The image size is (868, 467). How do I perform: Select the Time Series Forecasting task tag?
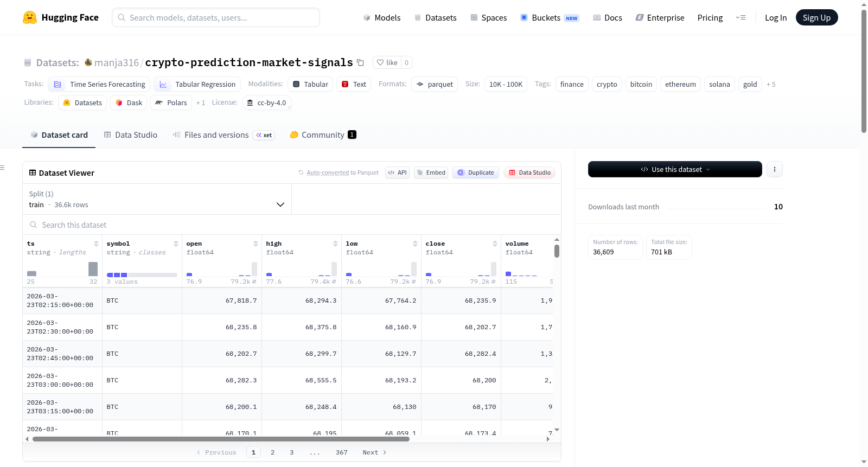tap(99, 84)
